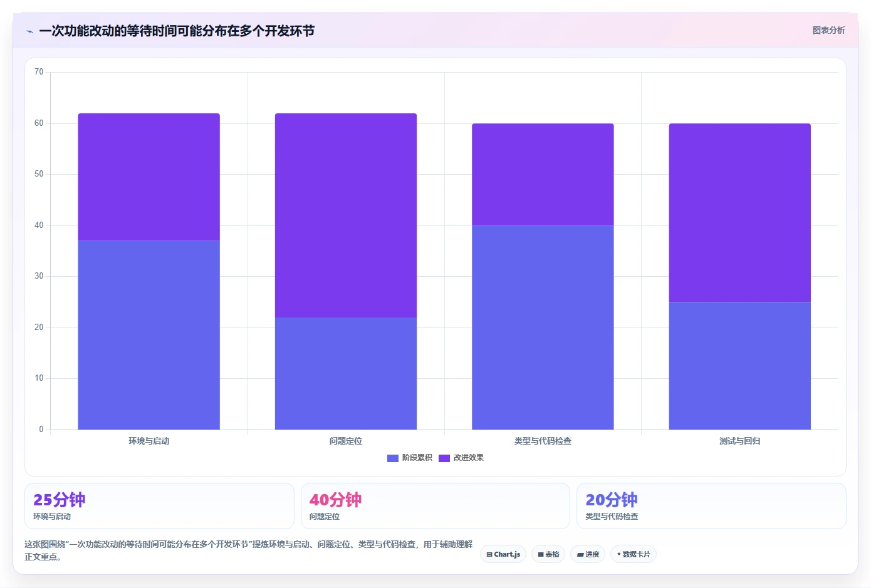Toggle the 改进效果 legend color box
The image size is (871, 588).
444,458
